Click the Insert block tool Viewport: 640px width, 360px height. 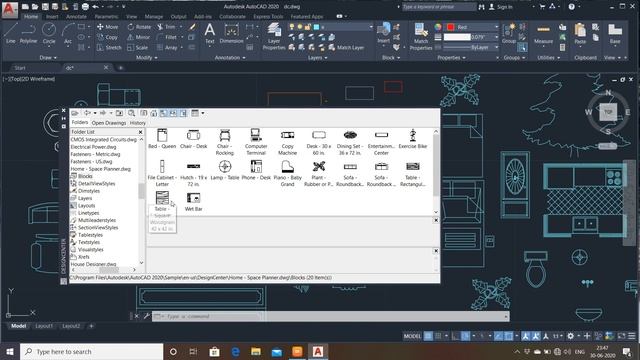point(383,33)
